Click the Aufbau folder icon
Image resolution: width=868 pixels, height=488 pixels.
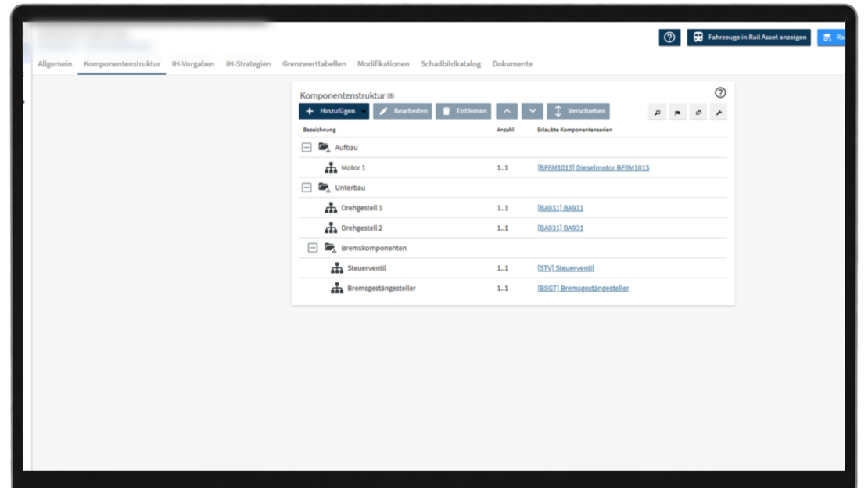[x=324, y=147]
